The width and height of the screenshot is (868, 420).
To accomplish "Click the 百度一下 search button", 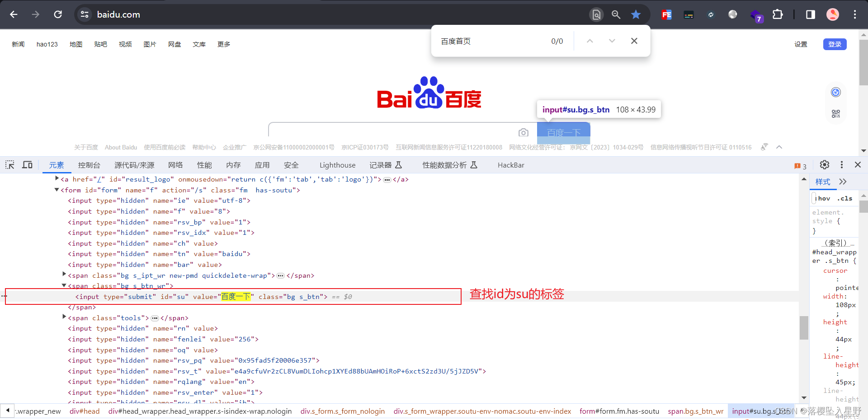I will pos(564,132).
